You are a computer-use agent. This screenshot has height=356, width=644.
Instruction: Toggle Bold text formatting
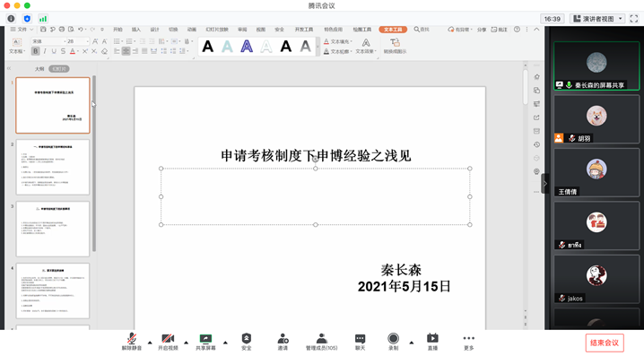pyautogui.click(x=36, y=51)
